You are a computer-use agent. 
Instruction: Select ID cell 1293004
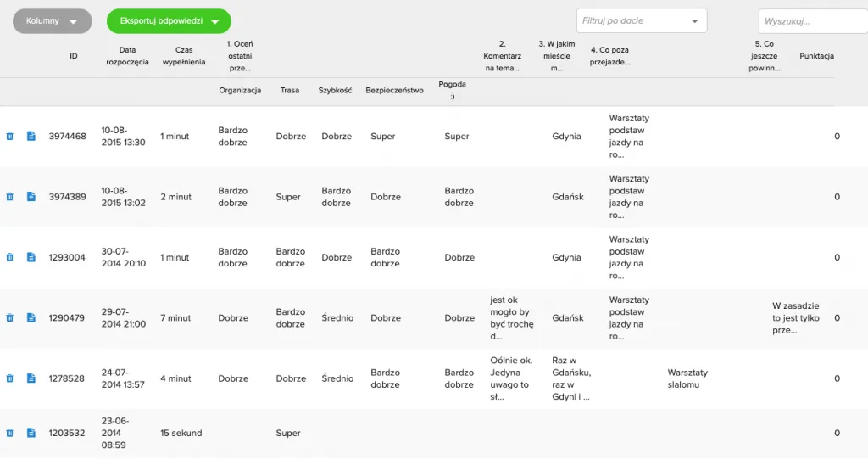[x=67, y=257]
